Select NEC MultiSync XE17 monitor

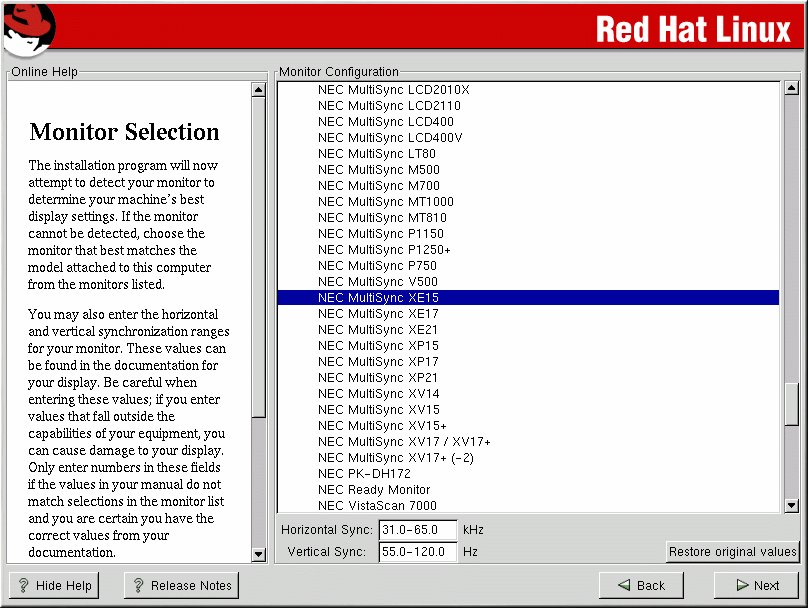(378, 314)
